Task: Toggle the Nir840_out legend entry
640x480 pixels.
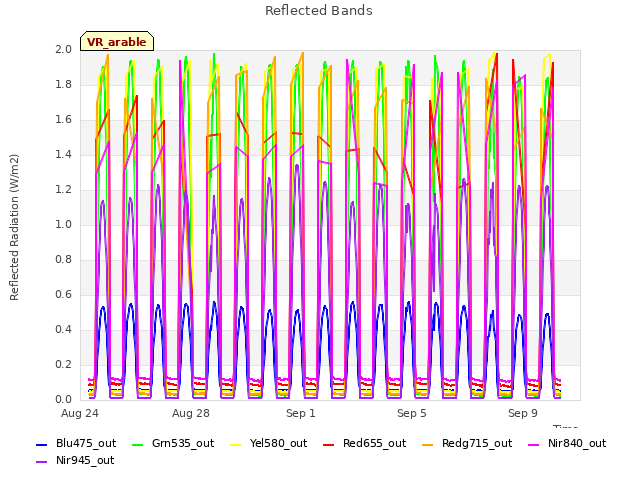Action: [567, 444]
